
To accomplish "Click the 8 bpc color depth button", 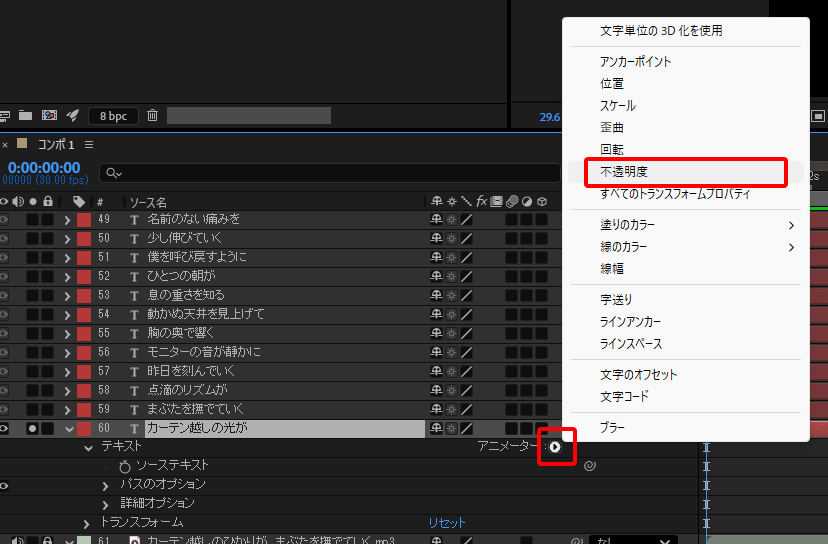I will [x=113, y=116].
